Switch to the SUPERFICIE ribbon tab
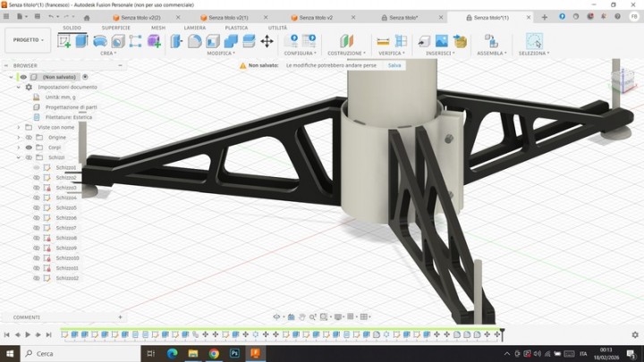The image size is (644, 362). 115,28
